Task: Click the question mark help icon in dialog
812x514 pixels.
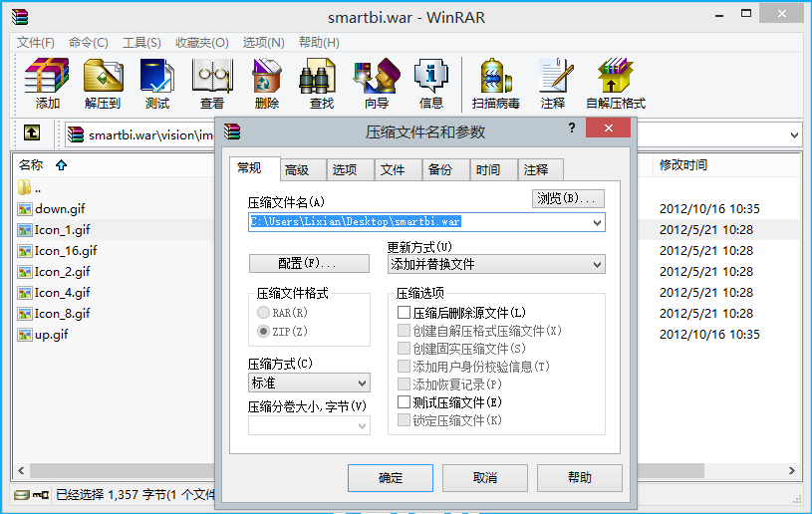Action: coord(572,128)
